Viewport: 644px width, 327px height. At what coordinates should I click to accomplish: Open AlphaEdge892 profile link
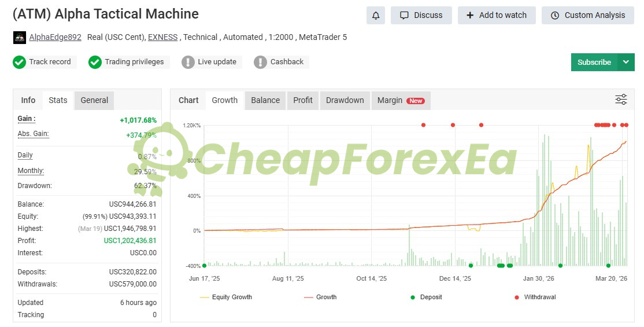(55, 38)
